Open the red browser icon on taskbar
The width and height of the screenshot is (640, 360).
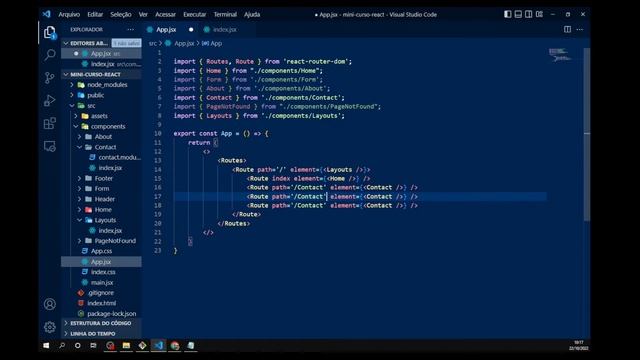(110, 346)
